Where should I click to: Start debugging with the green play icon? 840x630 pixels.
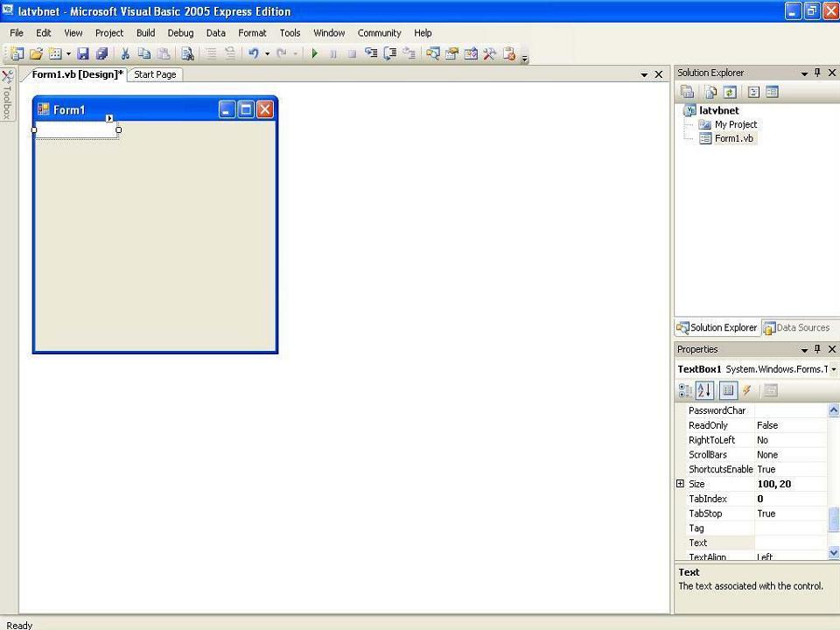point(314,53)
